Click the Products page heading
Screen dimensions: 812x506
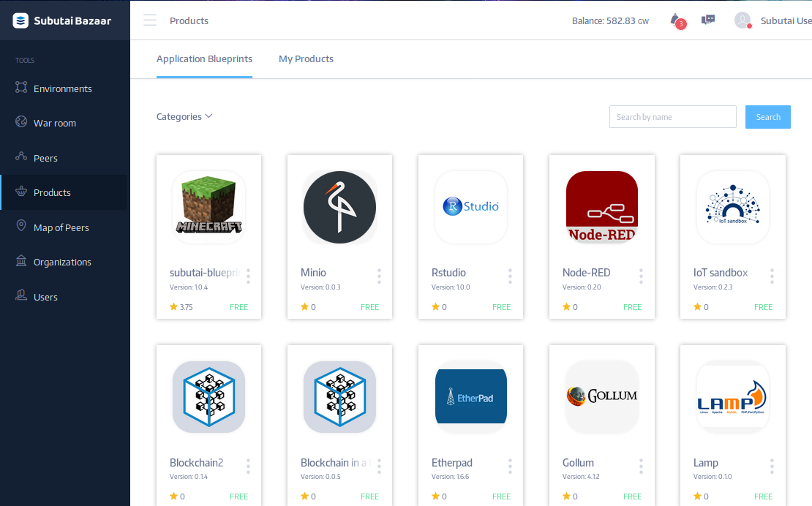[x=189, y=20]
